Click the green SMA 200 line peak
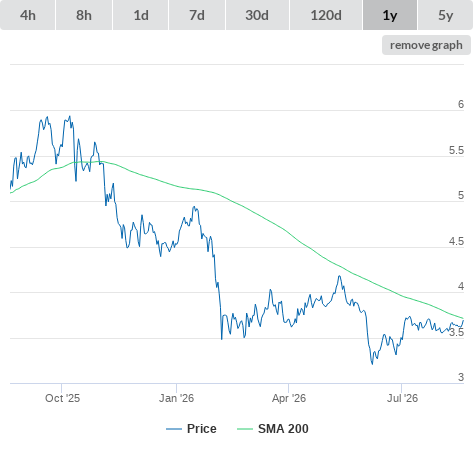The image size is (474, 455). 98,162
